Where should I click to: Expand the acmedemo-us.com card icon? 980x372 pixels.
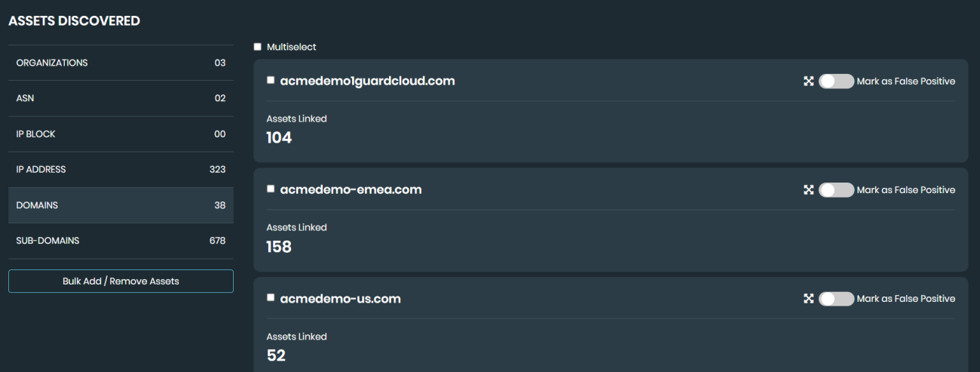tap(808, 299)
